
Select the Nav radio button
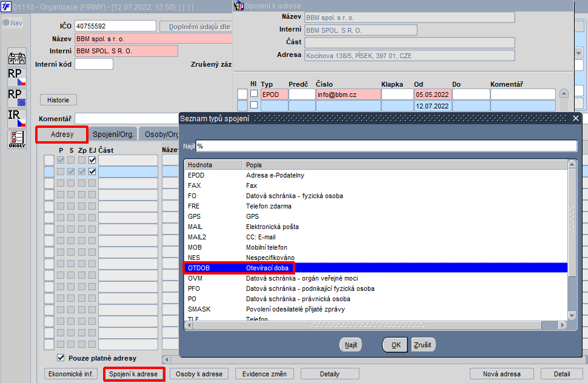(x=6, y=23)
